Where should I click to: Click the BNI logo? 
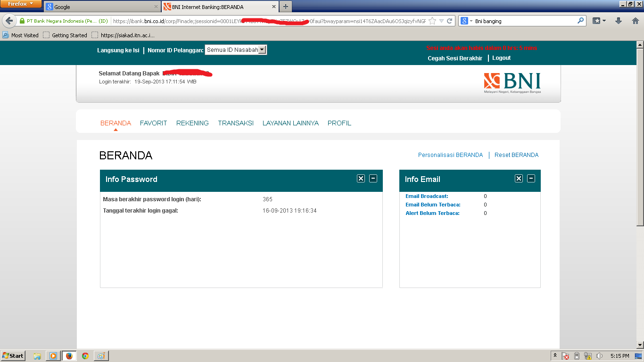point(512,82)
